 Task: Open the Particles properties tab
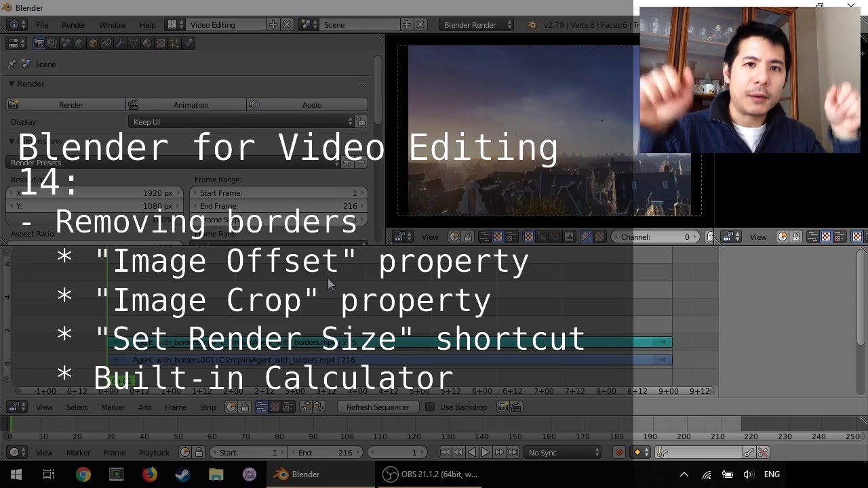pyautogui.click(x=174, y=43)
